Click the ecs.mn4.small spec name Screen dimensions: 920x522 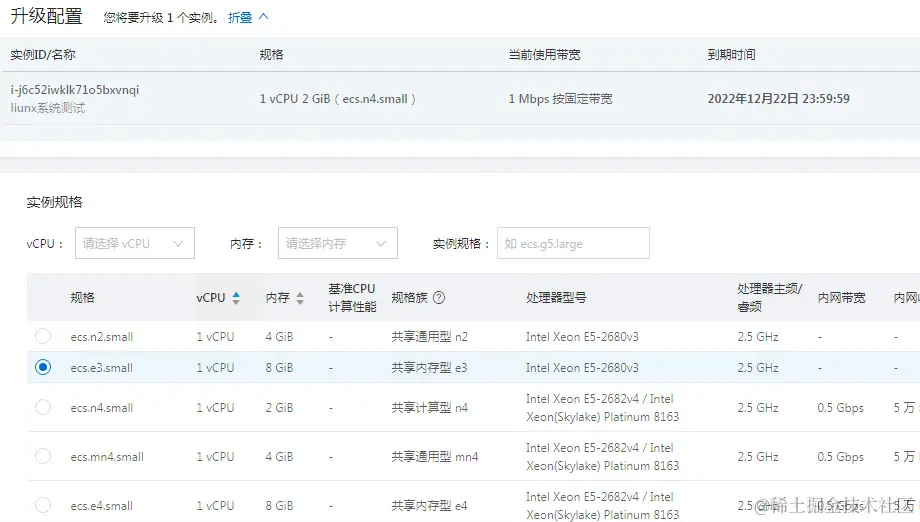[107, 456]
